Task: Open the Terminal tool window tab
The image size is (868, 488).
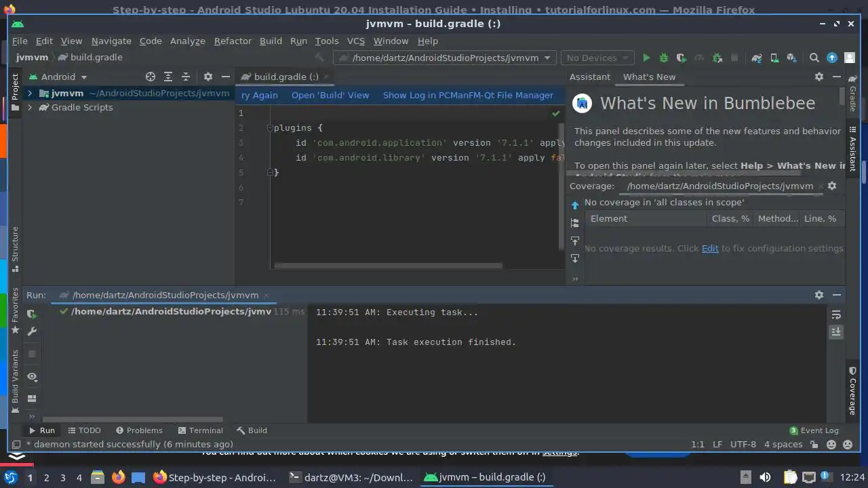Action: 200,430
